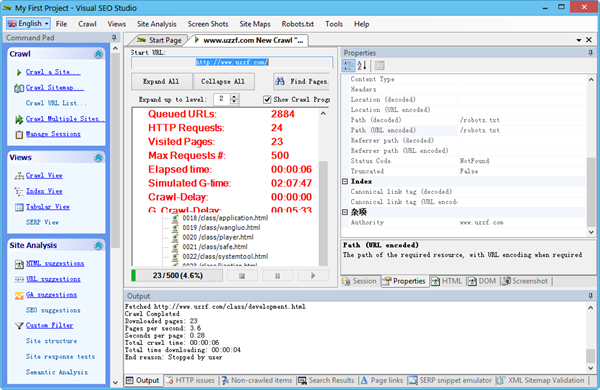Image resolution: width=600 pixels, height=390 pixels.
Task: Switch to the HTTP issues tab
Action: coord(191,380)
